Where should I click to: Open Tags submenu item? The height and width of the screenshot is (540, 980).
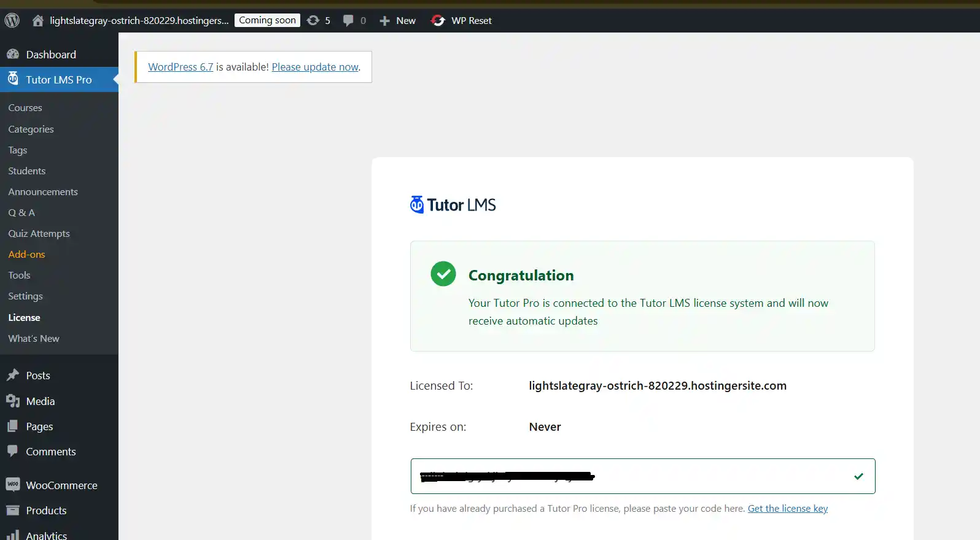point(17,150)
